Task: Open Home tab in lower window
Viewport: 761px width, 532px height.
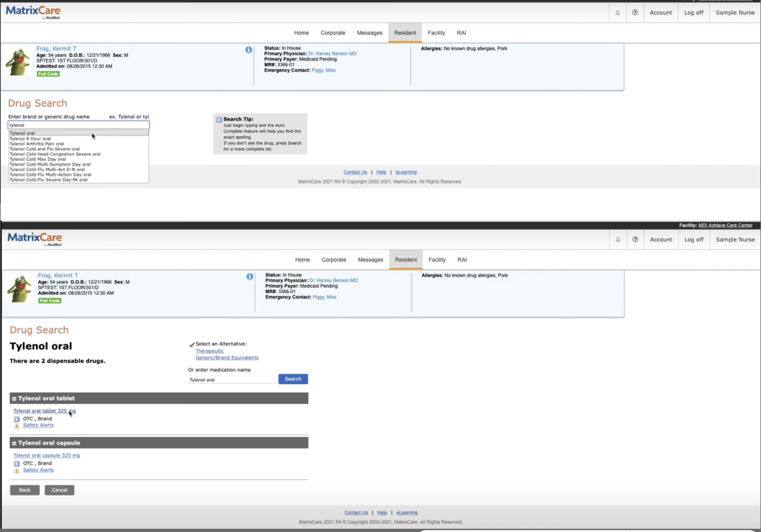Action: [x=302, y=260]
